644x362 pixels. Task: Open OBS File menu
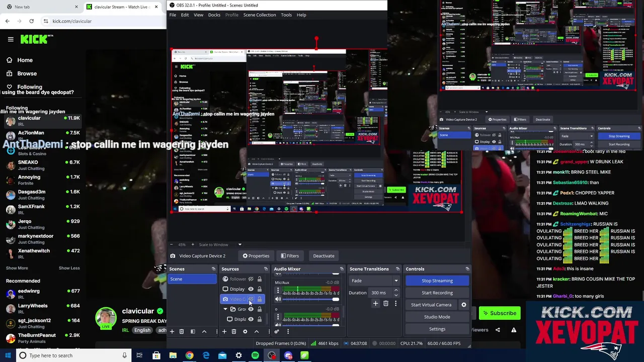click(173, 15)
